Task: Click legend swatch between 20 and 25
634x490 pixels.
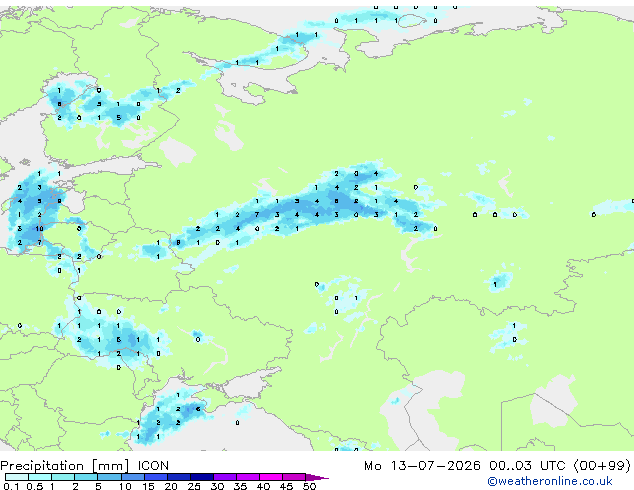Action: pos(178,477)
